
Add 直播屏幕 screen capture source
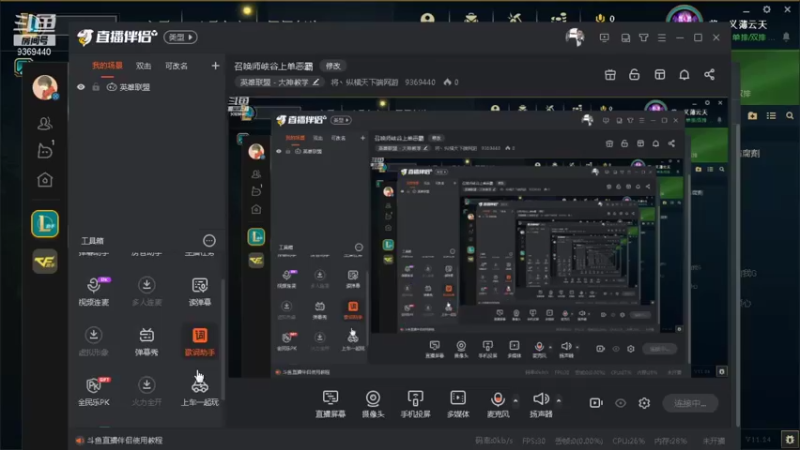pos(330,404)
